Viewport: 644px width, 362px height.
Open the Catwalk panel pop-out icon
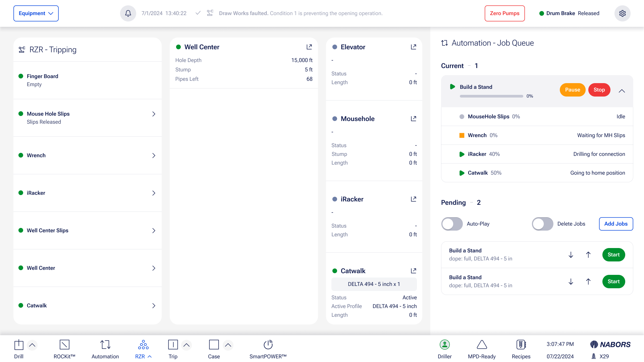413,271
